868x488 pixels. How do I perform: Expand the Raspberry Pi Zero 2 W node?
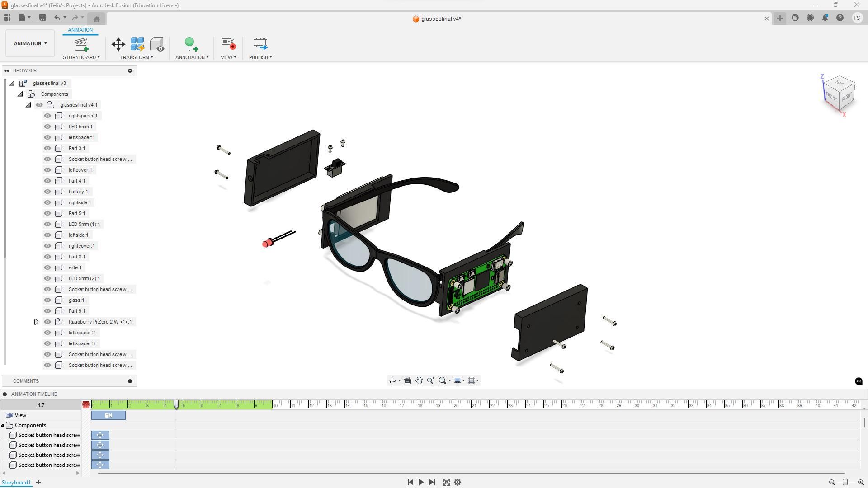pos(36,322)
